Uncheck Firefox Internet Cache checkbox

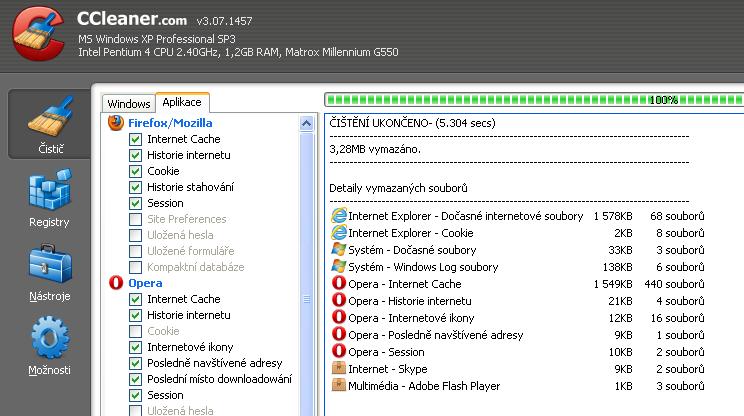point(136,140)
